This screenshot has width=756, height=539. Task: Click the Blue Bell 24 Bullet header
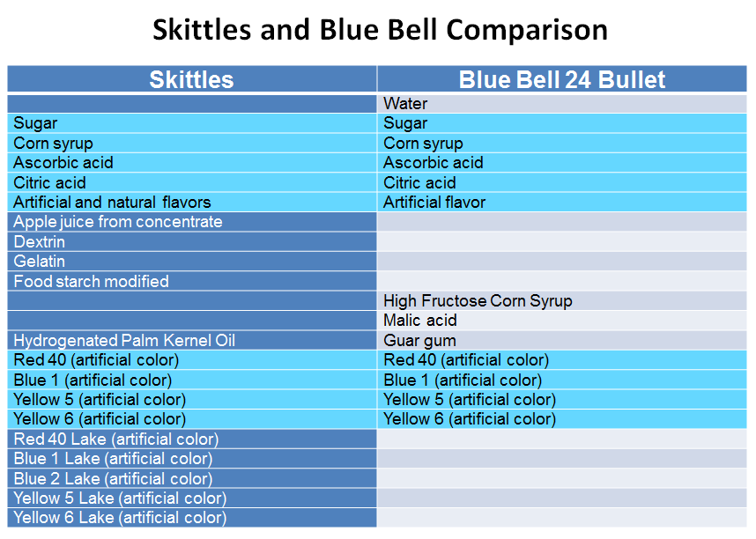[562, 79]
